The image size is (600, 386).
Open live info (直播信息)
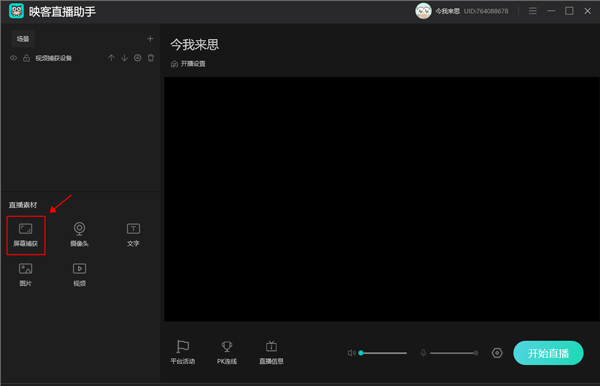271,352
